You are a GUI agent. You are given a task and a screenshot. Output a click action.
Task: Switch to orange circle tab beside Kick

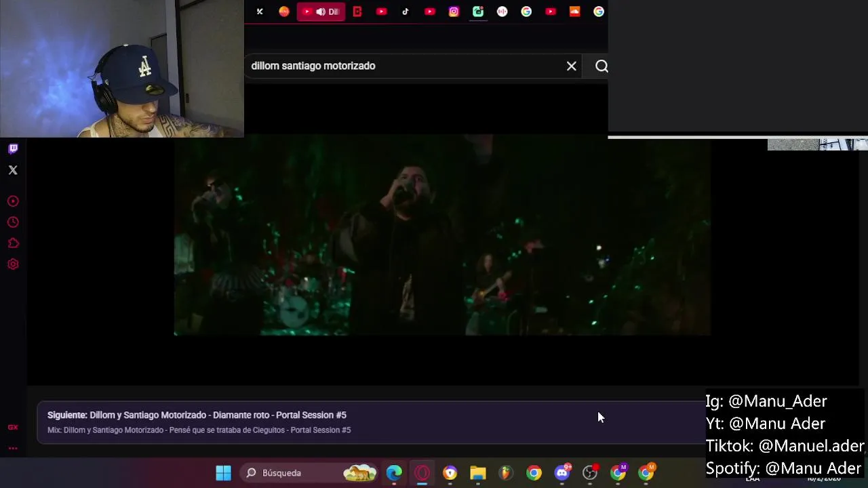tap(284, 12)
